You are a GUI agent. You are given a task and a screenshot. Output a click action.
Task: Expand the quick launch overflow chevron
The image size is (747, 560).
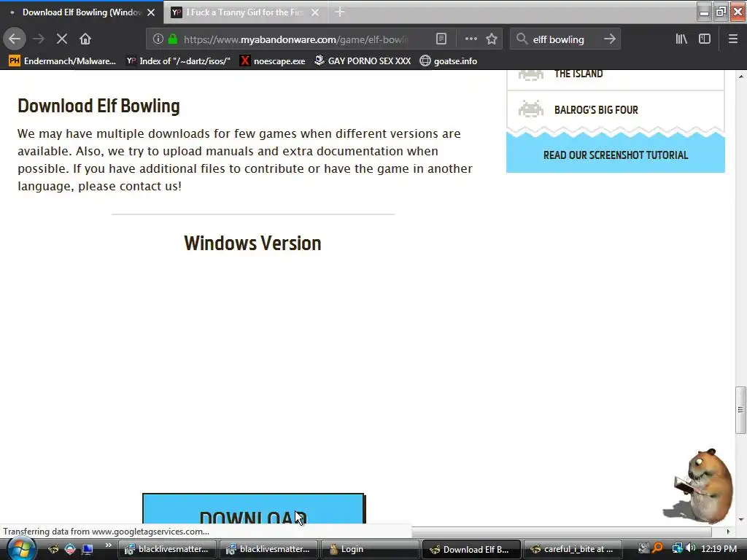108,545
